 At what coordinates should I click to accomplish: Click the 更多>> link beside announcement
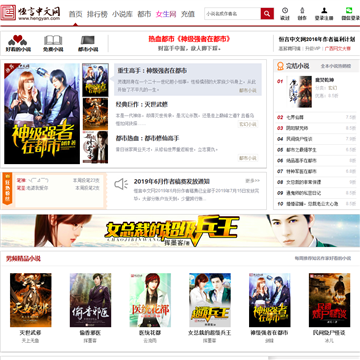coord(253,181)
